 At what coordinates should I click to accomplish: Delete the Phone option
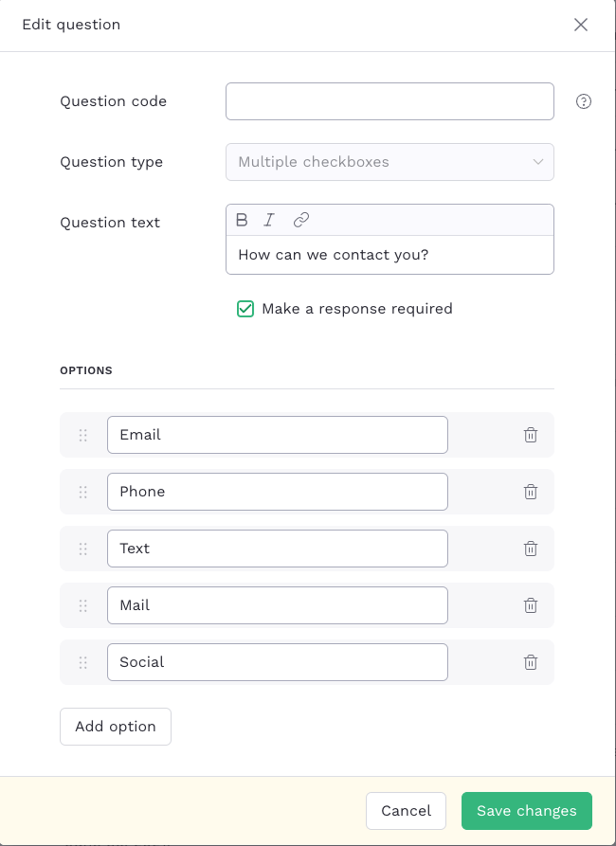click(x=531, y=492)
